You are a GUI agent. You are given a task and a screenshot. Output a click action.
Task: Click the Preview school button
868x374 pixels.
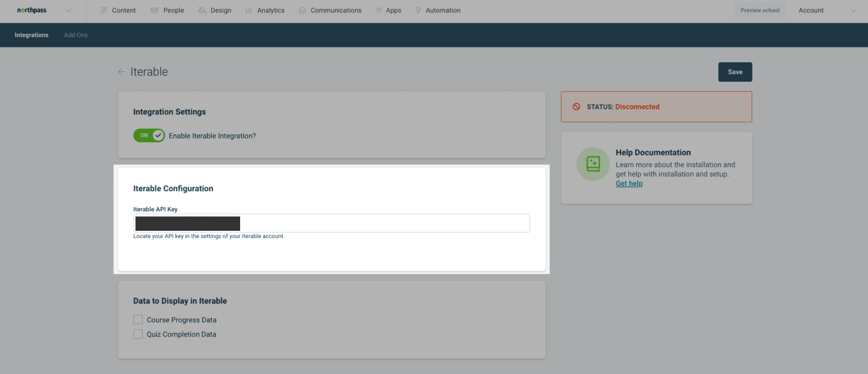[x=760, y=10]
